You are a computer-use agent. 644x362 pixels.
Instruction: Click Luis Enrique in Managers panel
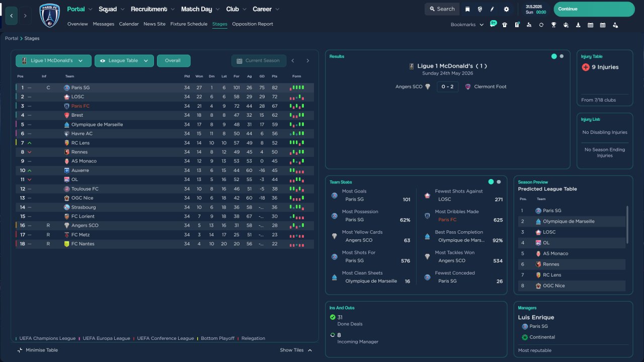[x=536, y=317]
